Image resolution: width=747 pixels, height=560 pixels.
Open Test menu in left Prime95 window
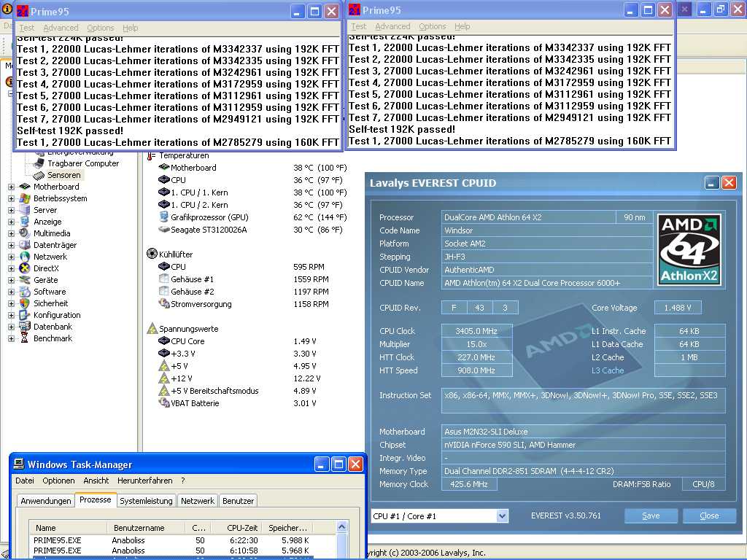27,28
